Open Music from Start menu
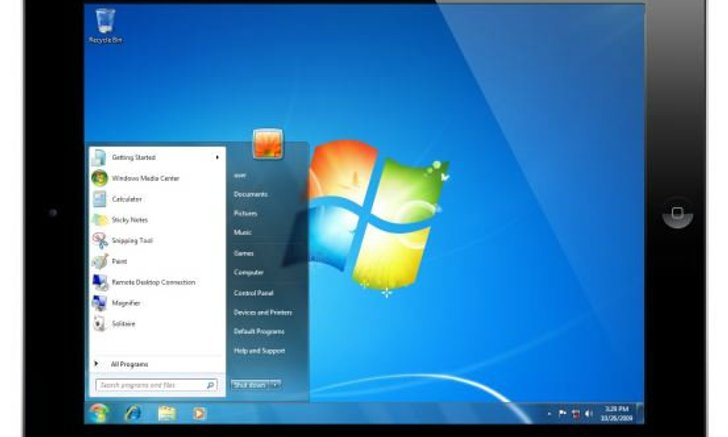728x437 pixels. click(242, 232)
